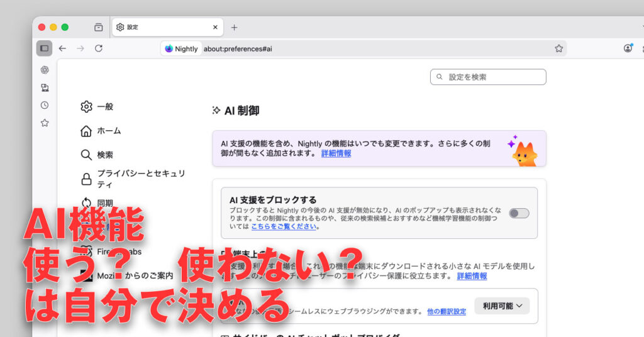Click the yellow minimize window button
This screenshot has height=337, width=644.
[x=53, y=27]
